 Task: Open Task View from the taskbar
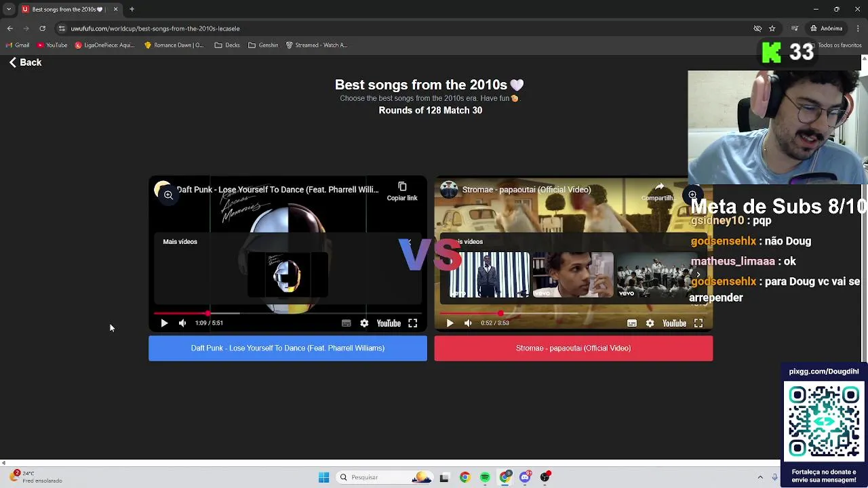[x=444, y=477]
